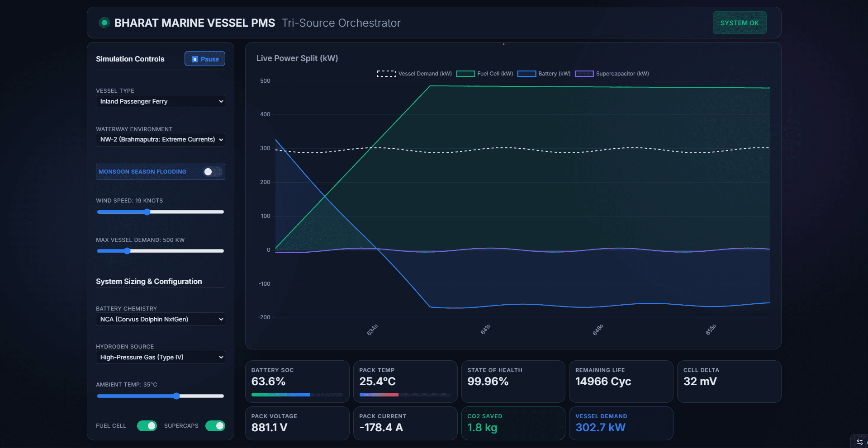Image resolution: width=868 pixels, height=448 pixels.
Task: Click the SYSTEM OK status badge
Action: click(740, 23)
